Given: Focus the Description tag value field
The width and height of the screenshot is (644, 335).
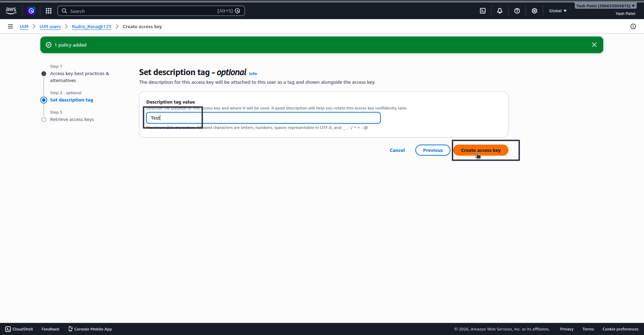Looking at the screenshot, I should click(263, 118).
